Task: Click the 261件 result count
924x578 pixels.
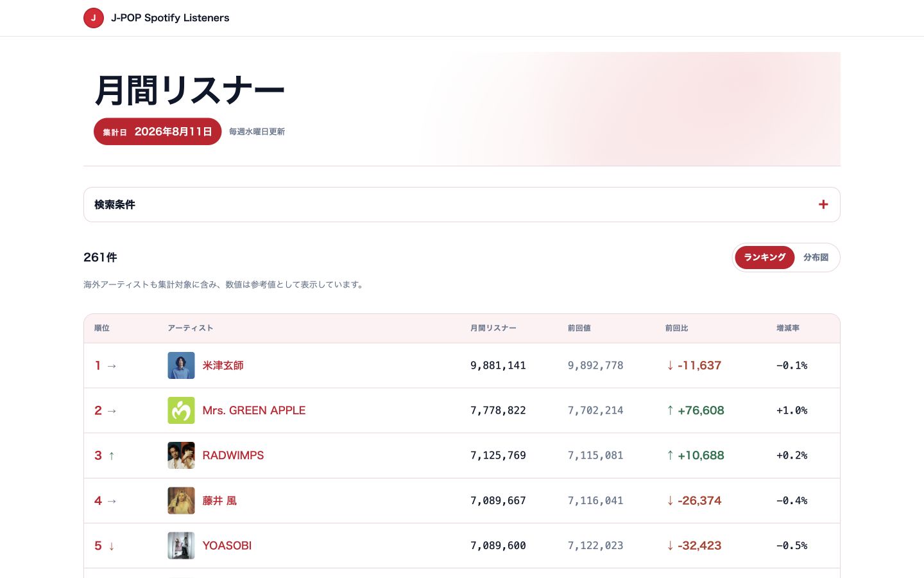Action: [x=100, y=258]
